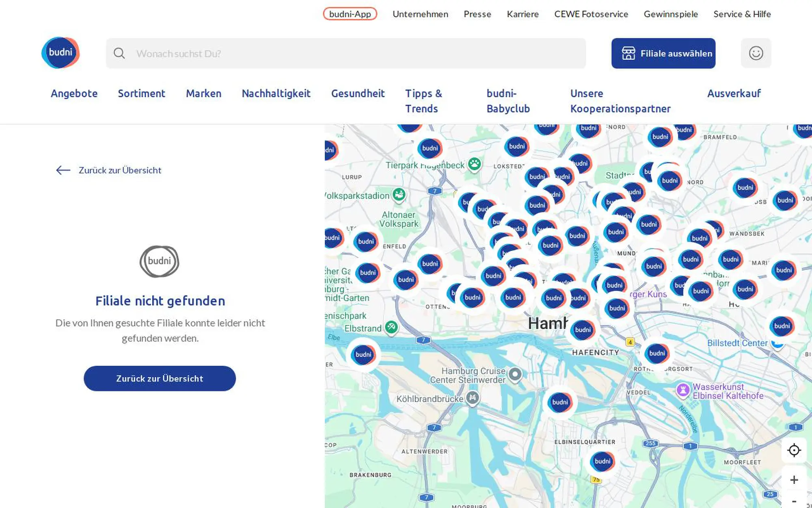
Task: Select budni marker near Köhlbrandbrücke south harbor
Action: coord(560,402)
